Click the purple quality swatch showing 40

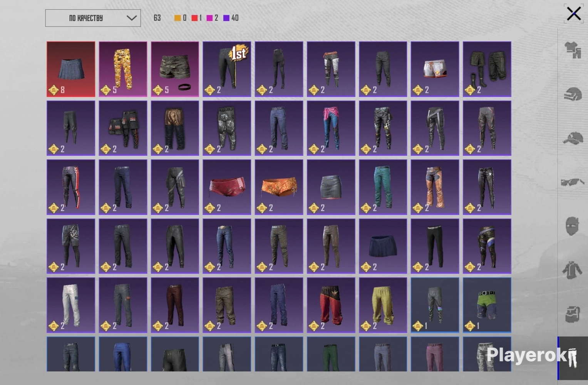click(x=231, y=18)
